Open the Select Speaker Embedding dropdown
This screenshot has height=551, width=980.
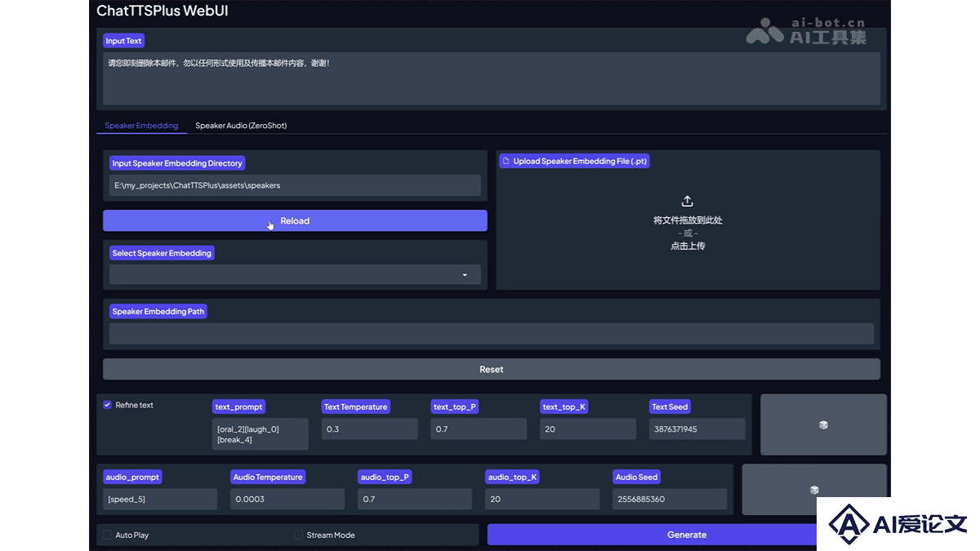click(295, 274)
